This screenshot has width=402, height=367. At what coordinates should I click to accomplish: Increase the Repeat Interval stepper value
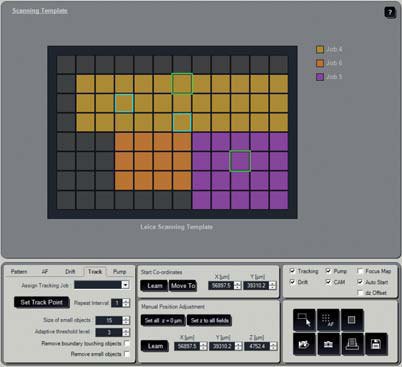pyautogui.click(x=126, y=301)
